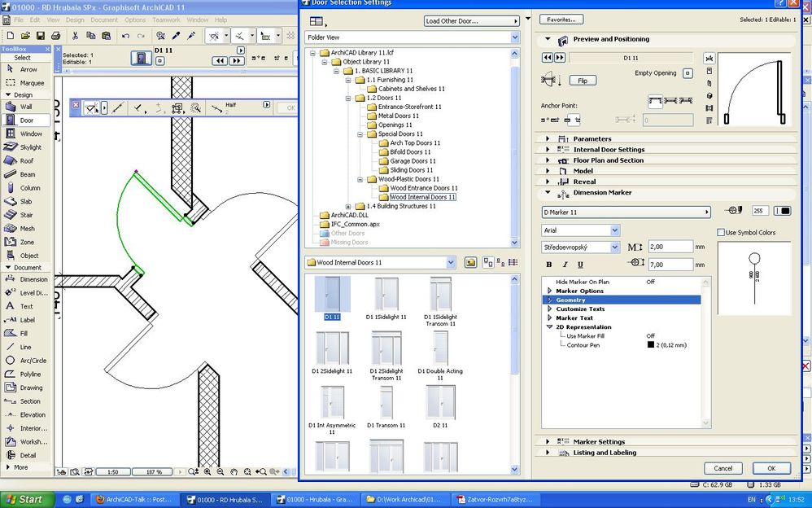Collapse the Dimension Marker panel
This screenshot has height=508, width=812.
click(x=548, y=192)
